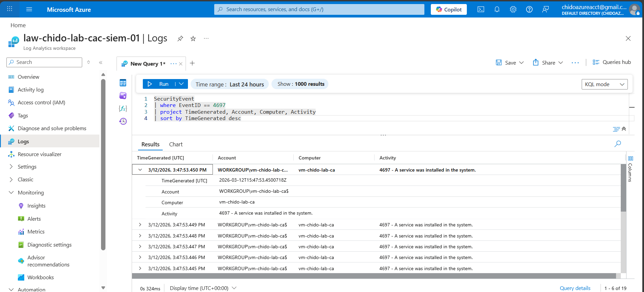The height and width of the screenshot is (292, 644).
Task: Collapse the Monitoring menu section
Action: [x=11, y=193]
